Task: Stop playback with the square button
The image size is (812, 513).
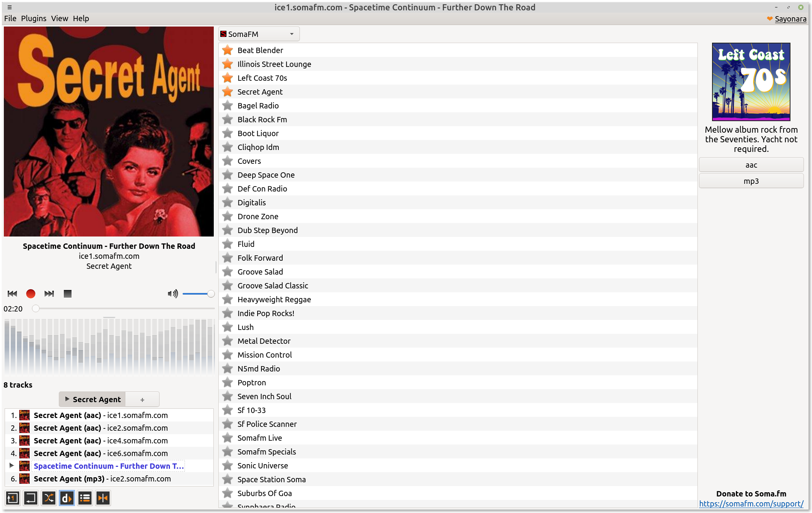Action: pyautogui.click(x=68, y=294)
